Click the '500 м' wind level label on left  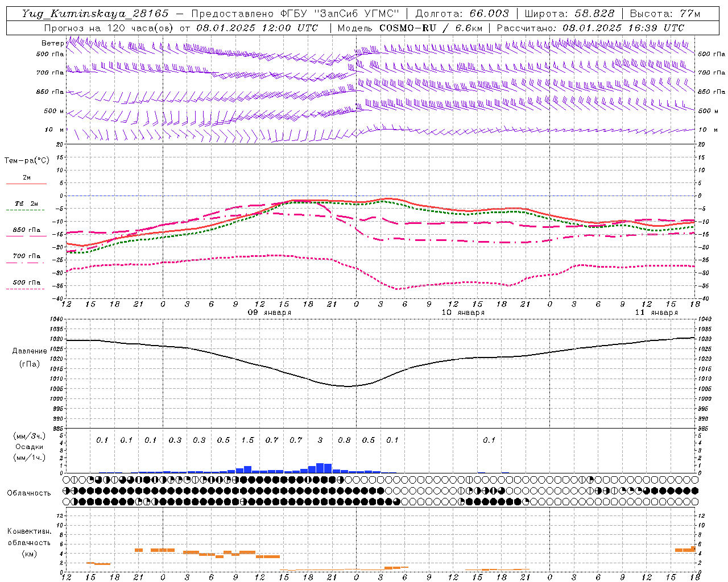tap(54, 111)
